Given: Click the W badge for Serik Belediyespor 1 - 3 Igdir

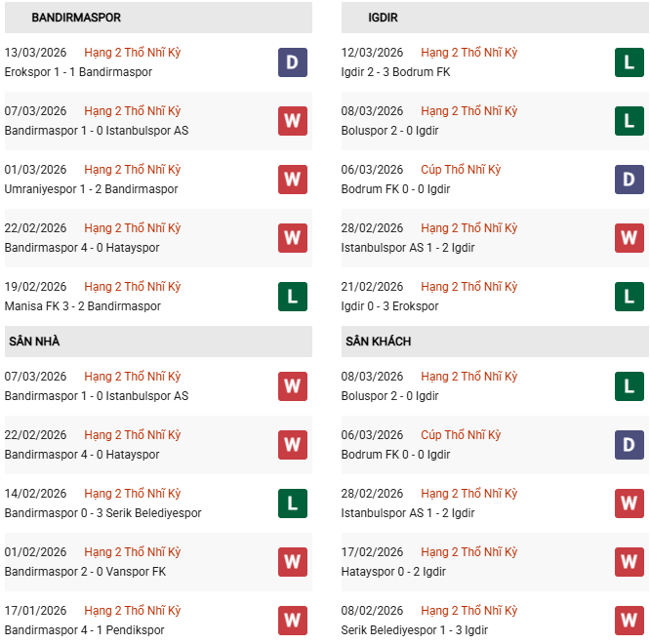Looking at the screenshot, I should (x=630, y=621).
